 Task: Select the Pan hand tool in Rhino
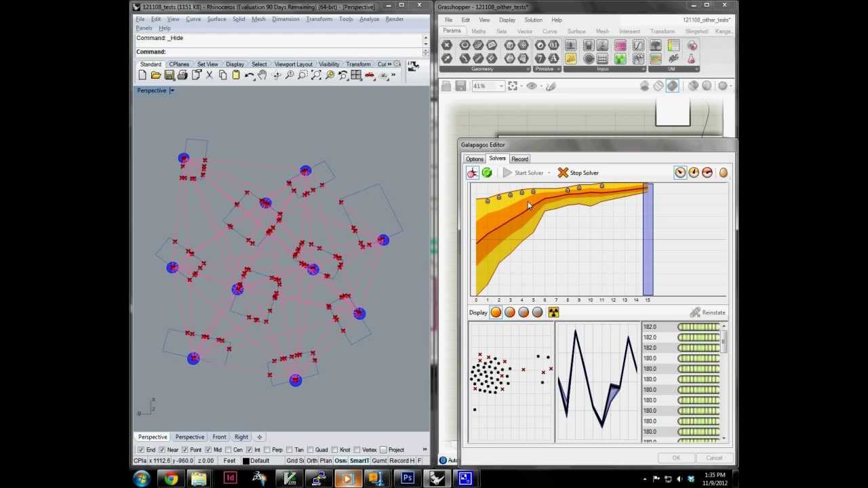tap(262, 75)
